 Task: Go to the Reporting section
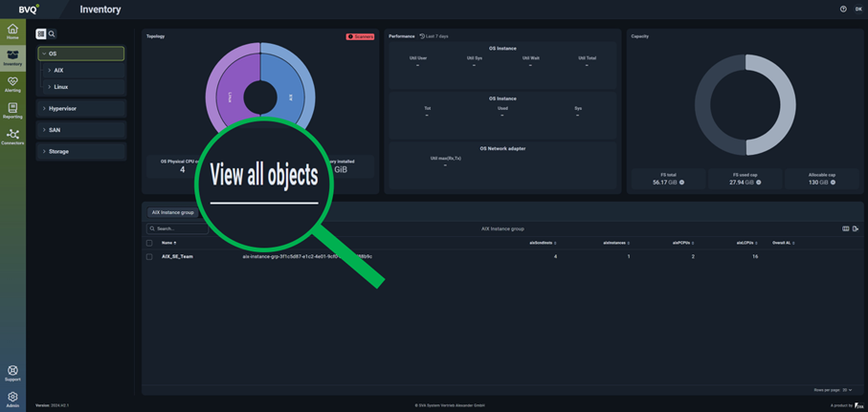(x=12, y=110)
